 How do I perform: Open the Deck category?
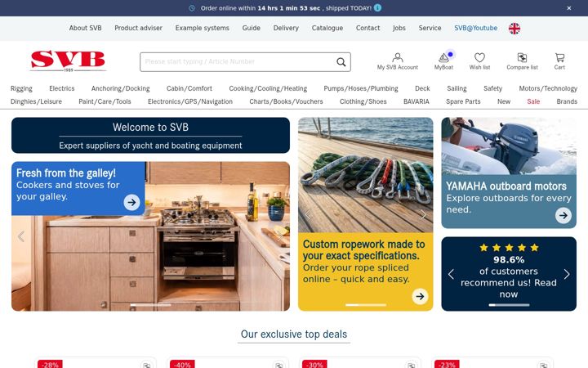[422, 88]
